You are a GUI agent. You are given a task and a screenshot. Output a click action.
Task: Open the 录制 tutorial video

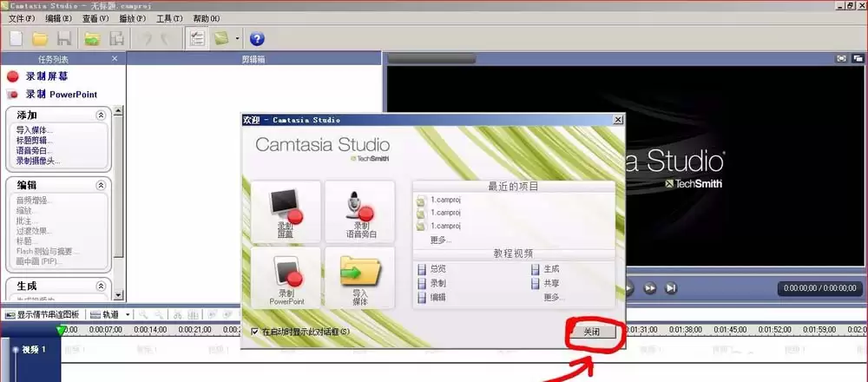pos(431,283)
